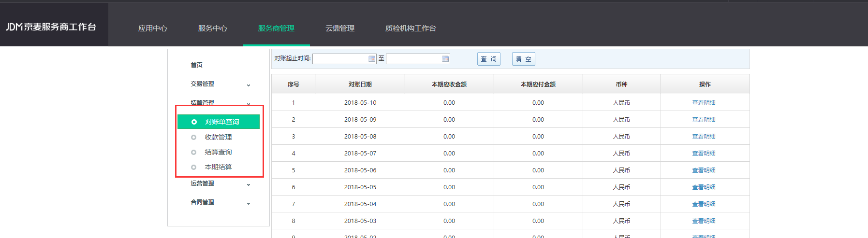
Task: Open 本期结算 sidebar entry
Action: pos(219,167)
